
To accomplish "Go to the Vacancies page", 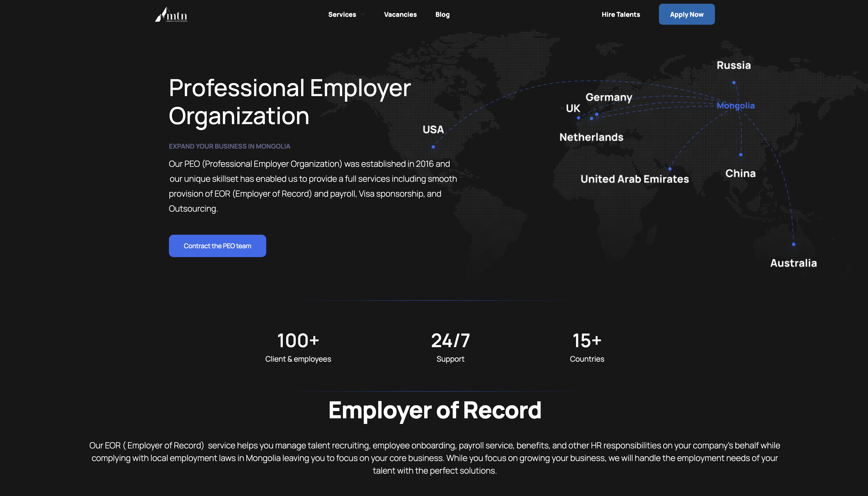I will tap(400, 15).
